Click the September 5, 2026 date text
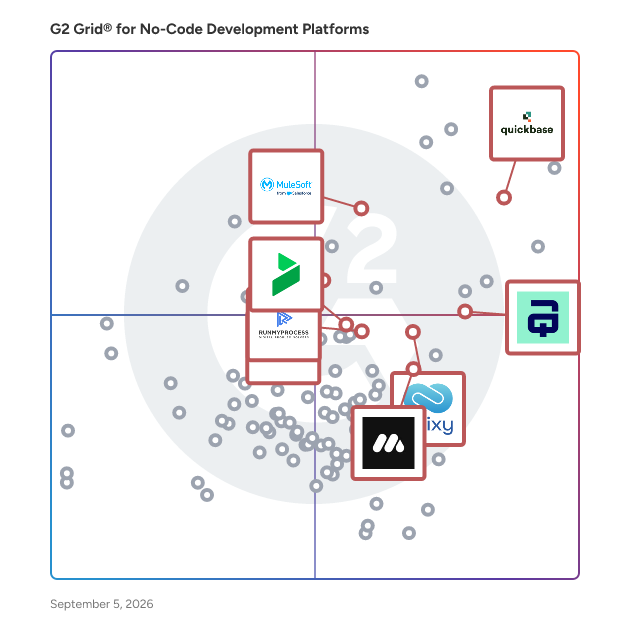Screen dimensions: 628x628 click(x=102, y=604)
